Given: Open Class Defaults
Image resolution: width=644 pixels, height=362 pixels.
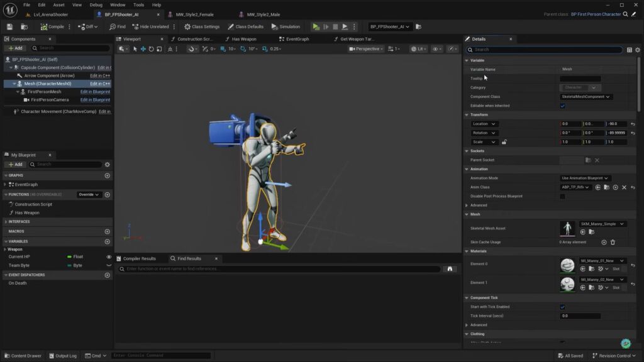Looking at the screenshot, I should (x=246, y=26).
